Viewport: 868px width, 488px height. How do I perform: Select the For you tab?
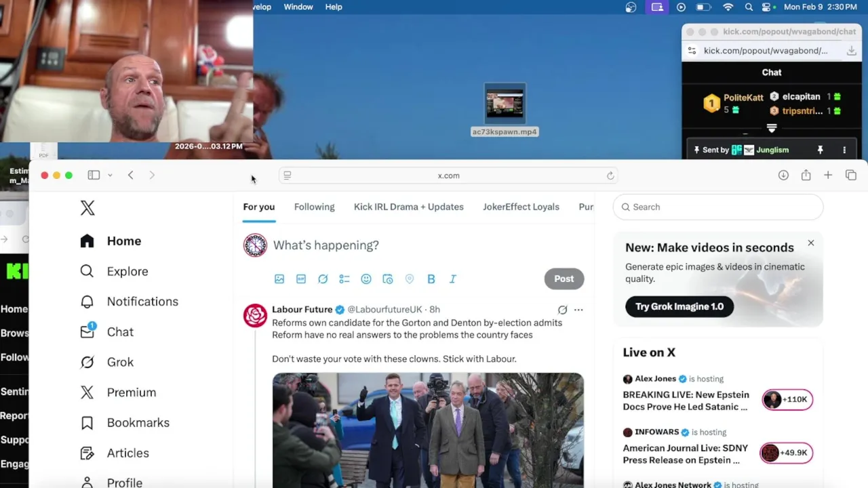[x=259, y=207]
